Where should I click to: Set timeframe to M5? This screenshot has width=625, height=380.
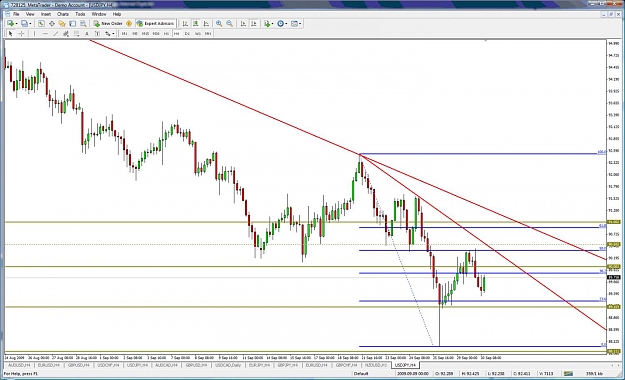(x=135, y=33)
